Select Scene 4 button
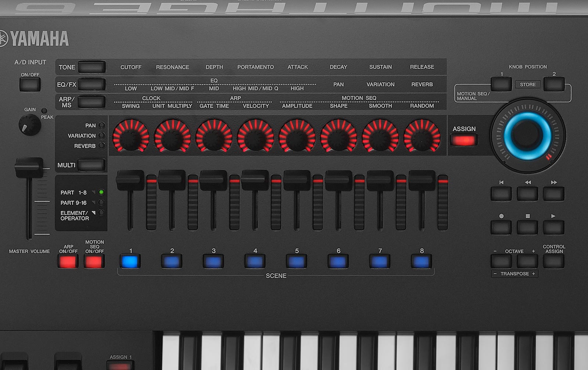The image size is (588, 370). click(x=255, y=262)
